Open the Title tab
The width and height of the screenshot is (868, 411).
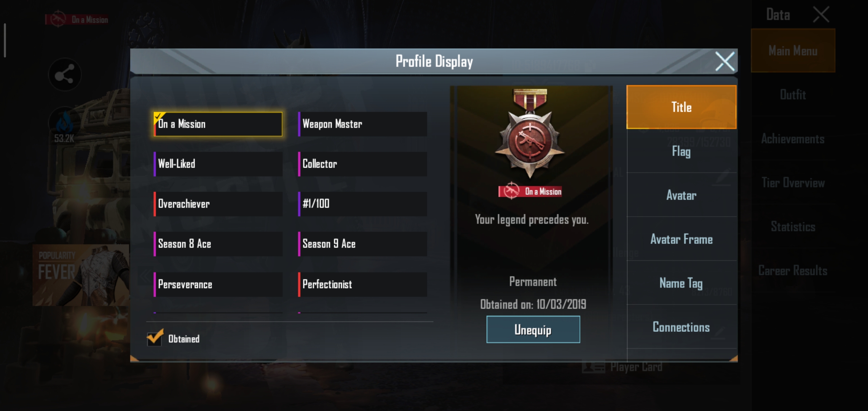681,107
